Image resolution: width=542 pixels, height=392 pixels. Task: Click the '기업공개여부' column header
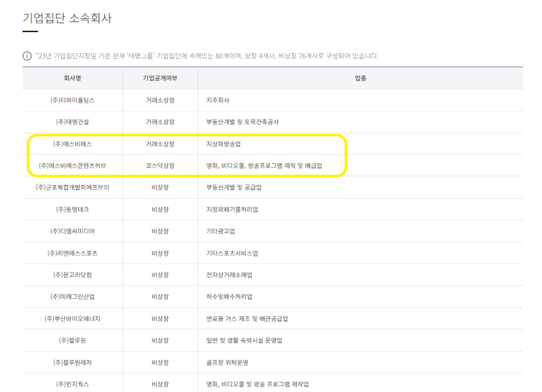click(x=160, y=78)
